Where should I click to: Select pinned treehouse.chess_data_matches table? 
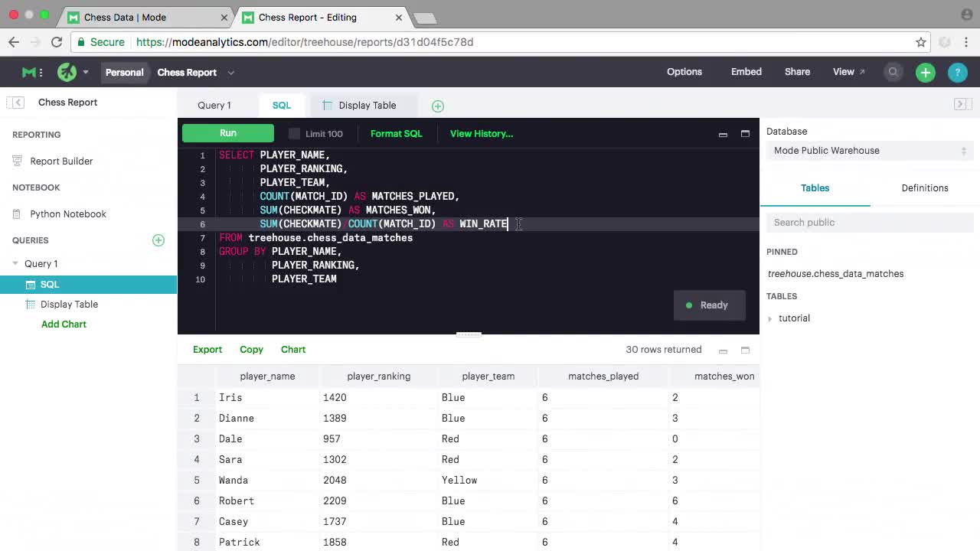[835, 274]
